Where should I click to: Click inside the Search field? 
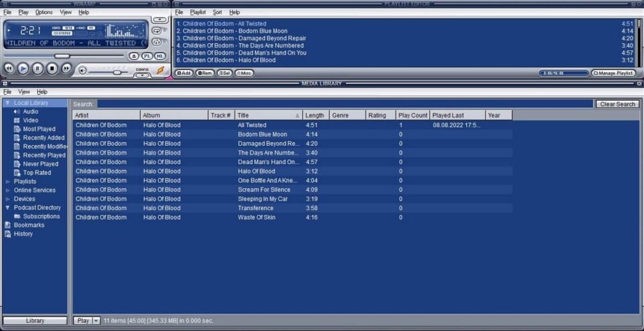coord(345,104)
